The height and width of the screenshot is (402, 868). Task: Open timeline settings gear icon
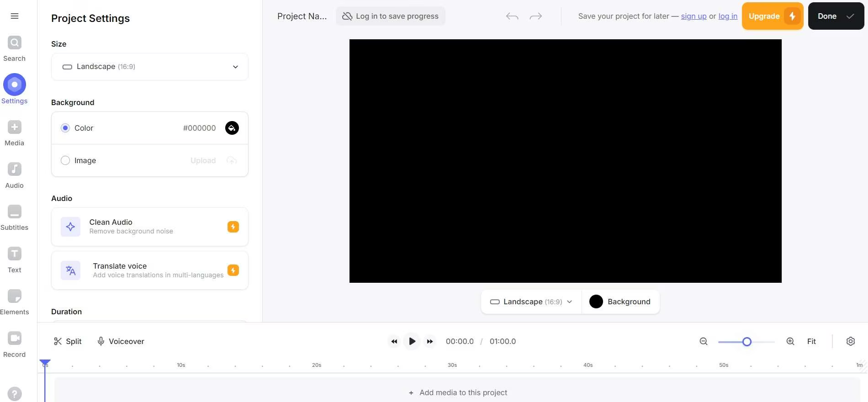(x=851, y=341)
